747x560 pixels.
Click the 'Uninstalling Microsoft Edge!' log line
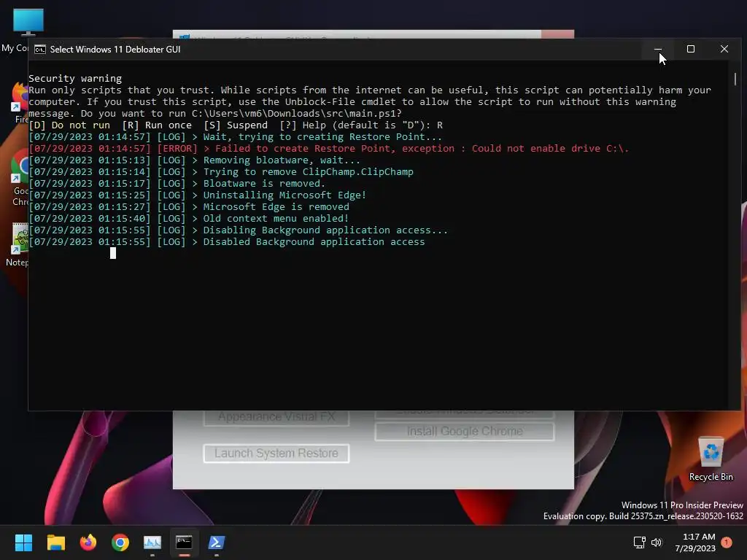pos(197,195)
